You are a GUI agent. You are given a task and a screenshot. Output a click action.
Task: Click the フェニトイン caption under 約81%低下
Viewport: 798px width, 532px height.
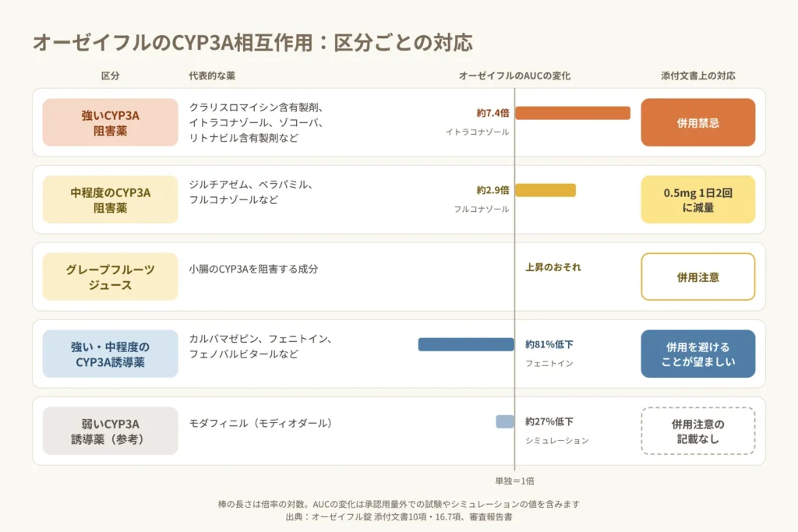[x=549, y=363]
